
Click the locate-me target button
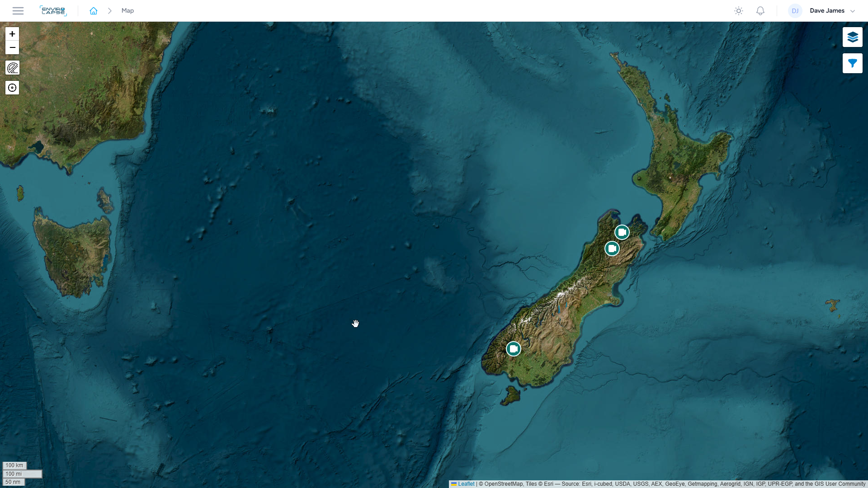tap(12, 88)
